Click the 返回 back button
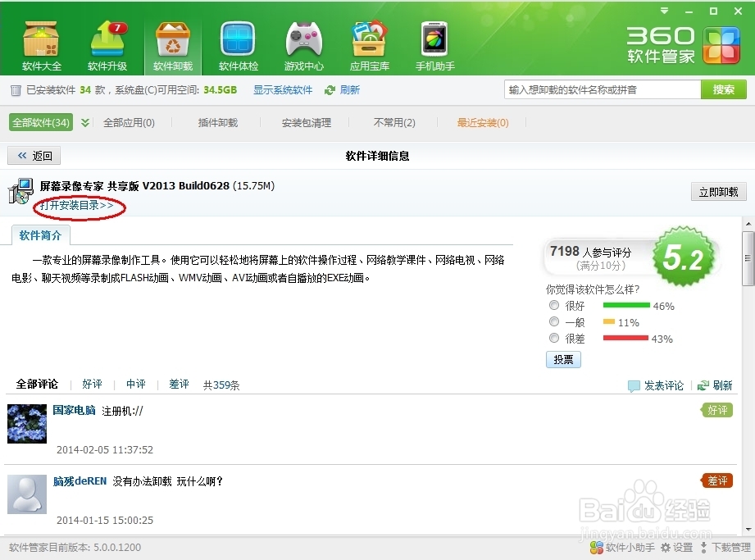Screen dimensions: 755x560 pyautogui.click(x=34, y=156)
